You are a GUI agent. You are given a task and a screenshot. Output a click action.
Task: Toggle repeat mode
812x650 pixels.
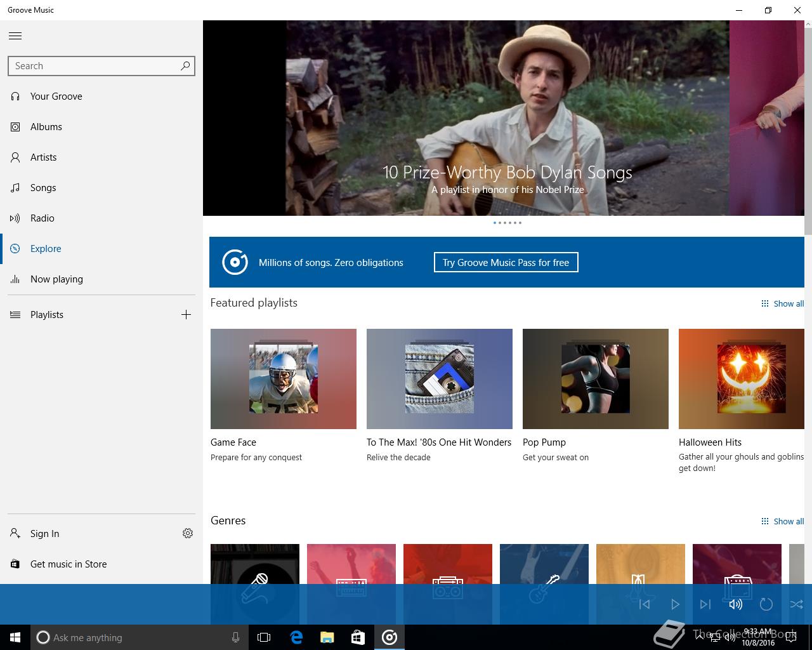coord(766,604)
